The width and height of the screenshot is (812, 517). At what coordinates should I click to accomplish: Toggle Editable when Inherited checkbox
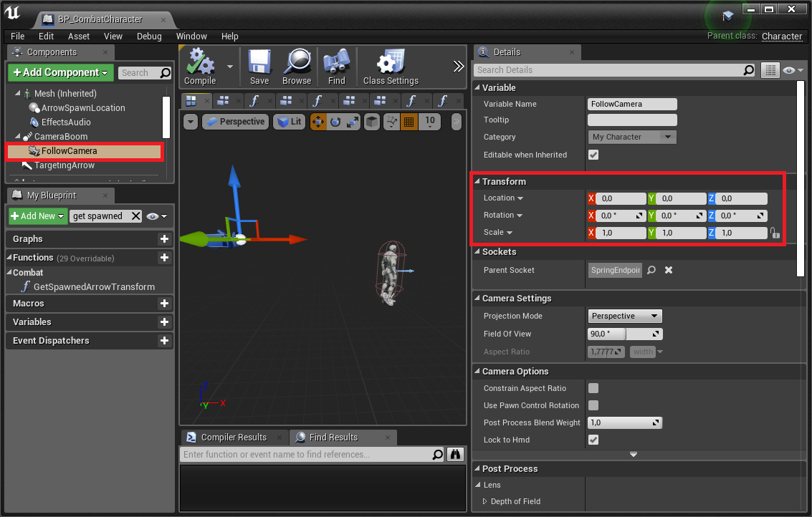pyautogui.click(x=593, y=155)
